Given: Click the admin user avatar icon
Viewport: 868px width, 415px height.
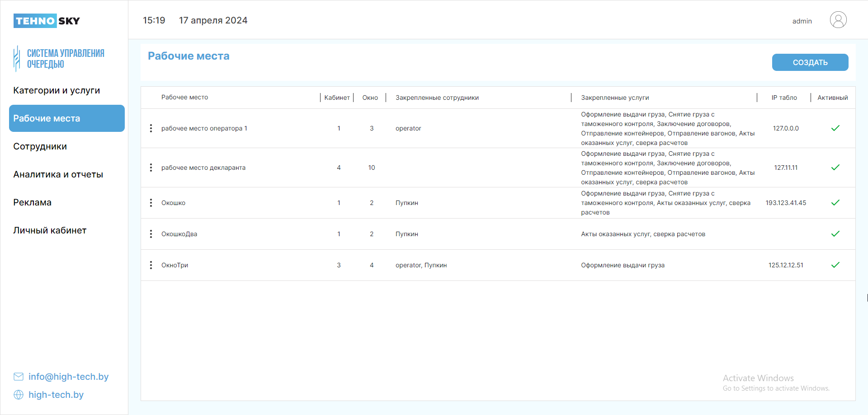Looking at the screenshot, I should 838,20.
